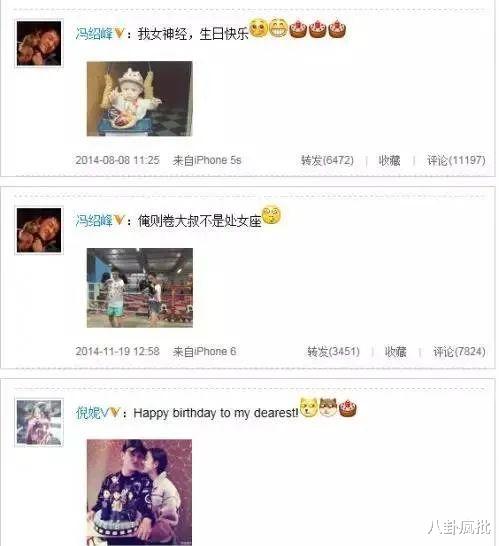499x546 pixels.
Task: Enlarge the baby in crown photo thumbnail
Action: tap(139, 99)
